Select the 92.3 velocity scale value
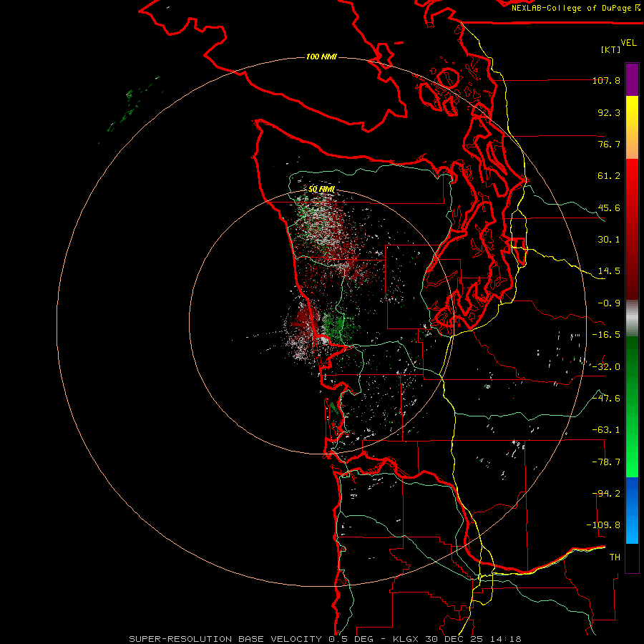Image resolution: width=644 pixels, height=644 pixels. pos(609,112)
